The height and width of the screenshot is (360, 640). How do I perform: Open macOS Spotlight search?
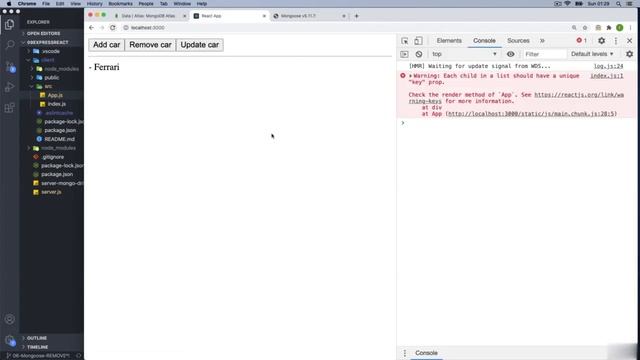click(x=618, y=4)
